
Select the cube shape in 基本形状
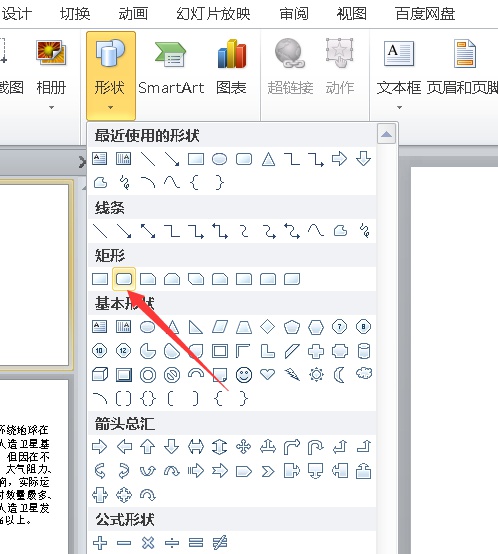pos(100,374)
